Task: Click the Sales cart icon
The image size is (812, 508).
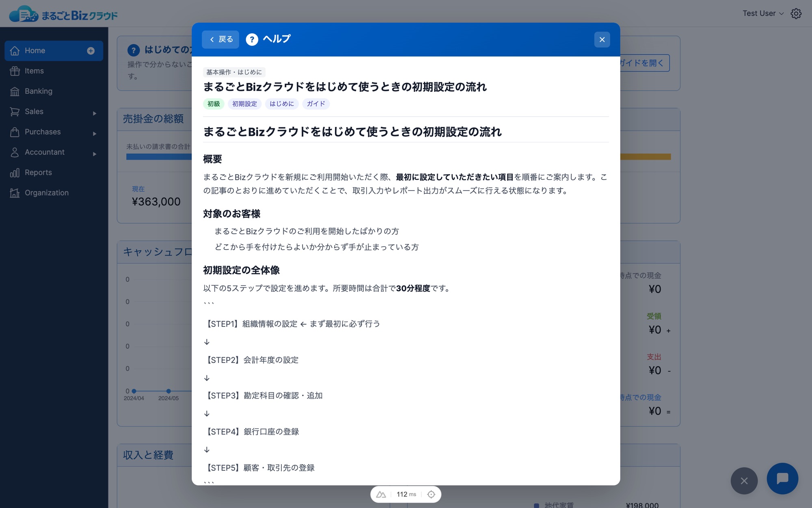Action: tap(15, 112)
